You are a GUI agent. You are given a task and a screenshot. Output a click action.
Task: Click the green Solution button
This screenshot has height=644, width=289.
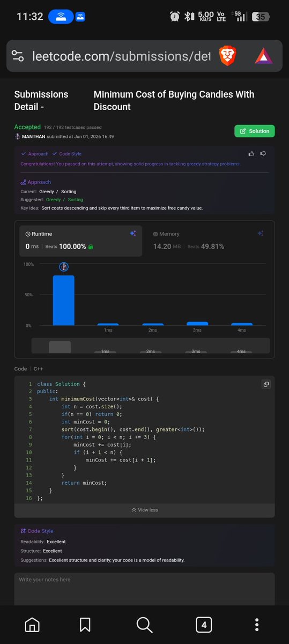pos(255,131)
